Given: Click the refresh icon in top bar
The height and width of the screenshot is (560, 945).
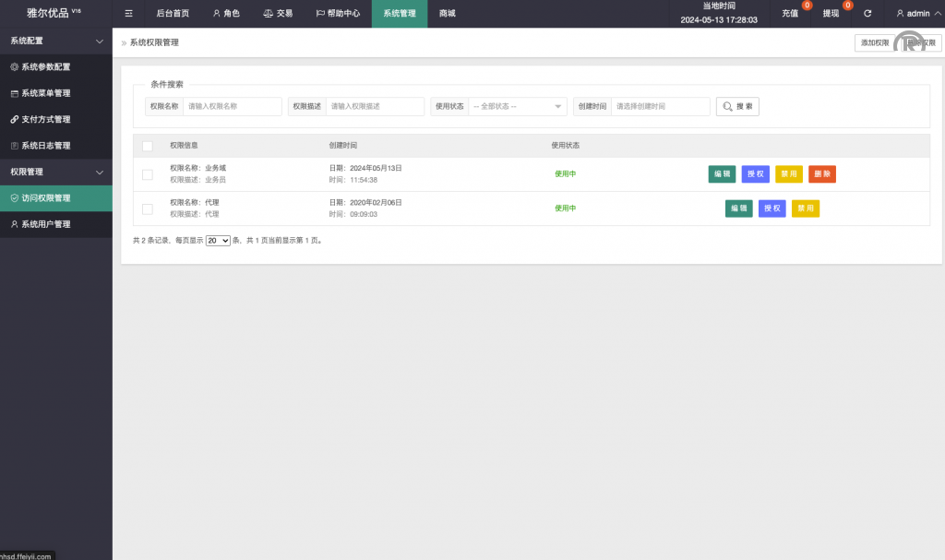Looking at the screenshot, I should (x=867, y=14).
